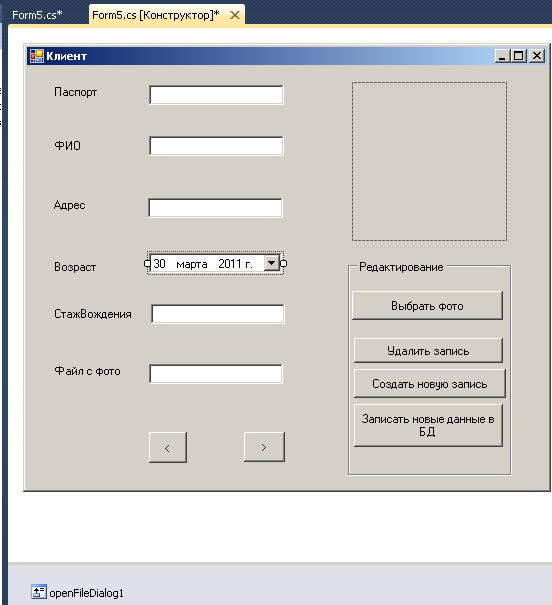Open the Возраст date picker dropdown arrow

pyautogui.click(x=272, y=263)
